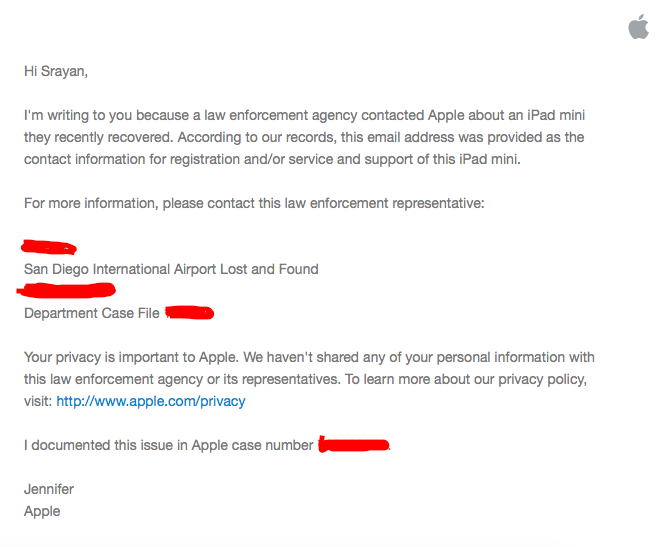Click the redacted representative name above San Diego
This screenshot has height=547, width=664.
tap(49, 247)
